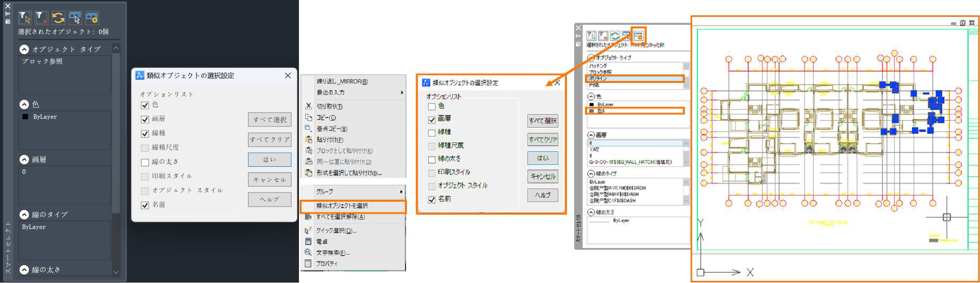Collapse the 画層 section in the light panel
The height and width of the screenshot is (283, 980).
tap(591, 135)
